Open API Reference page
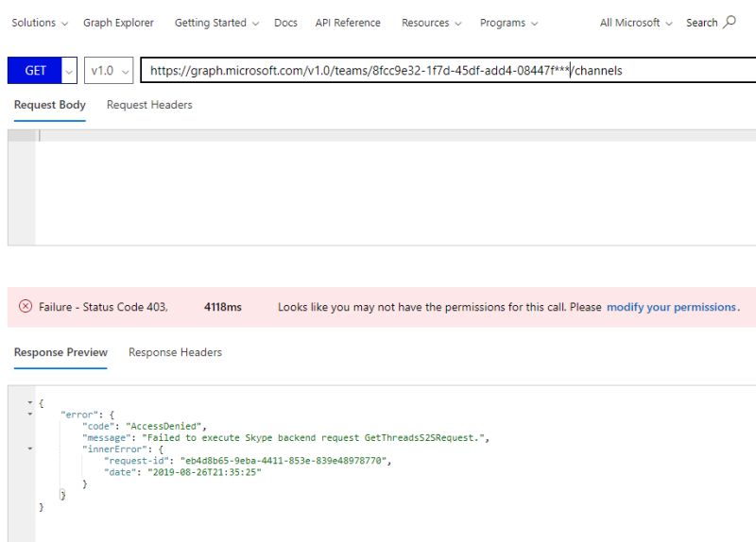This screenshot has width=756, height=542. [x=348, y=23]
